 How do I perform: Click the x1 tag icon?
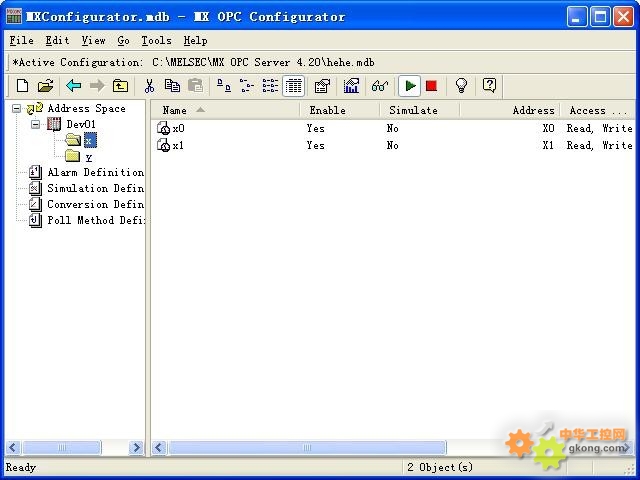(x=164, y=145)
